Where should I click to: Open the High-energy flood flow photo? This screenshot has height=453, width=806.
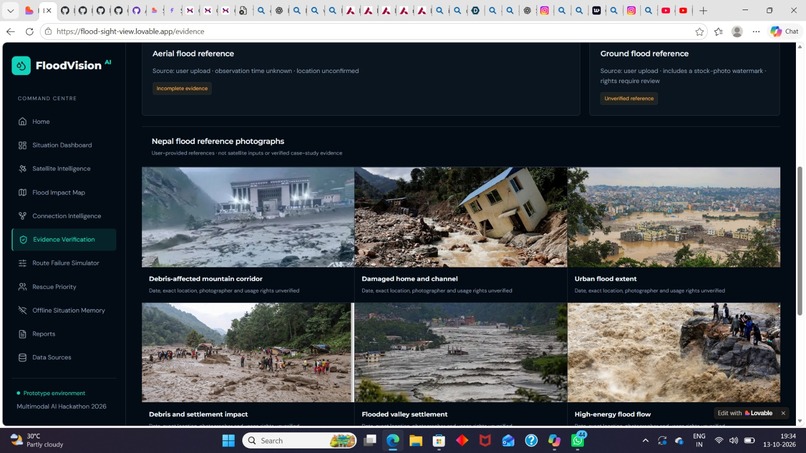click(674, 352)
